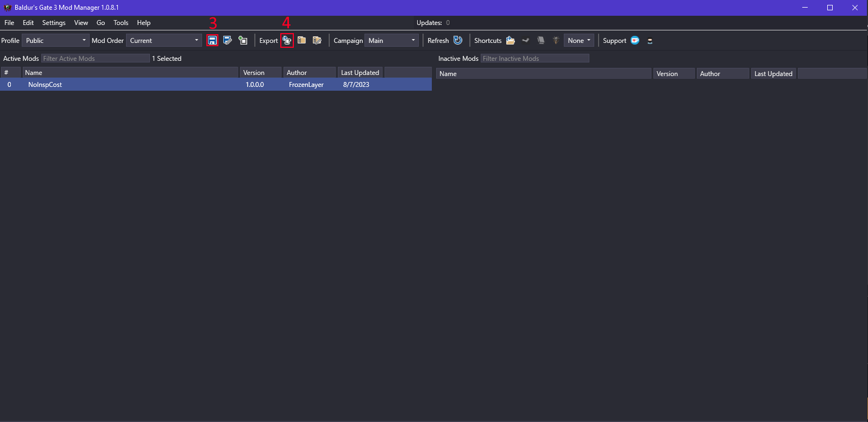Open the Edit menu
This screenshot has height=422, width=868.
28,23
